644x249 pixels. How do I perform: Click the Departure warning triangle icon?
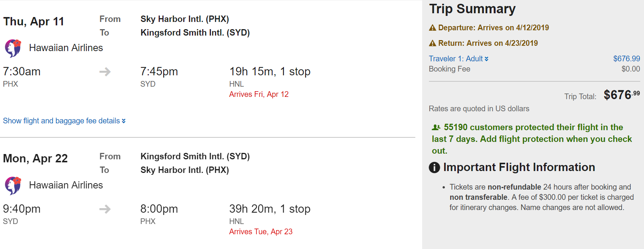[432, 28]
